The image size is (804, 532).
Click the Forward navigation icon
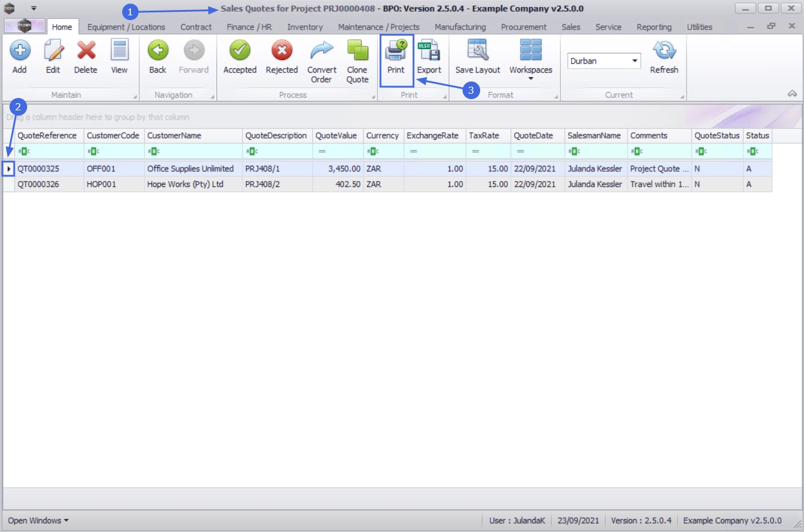[x=193, y=51]
